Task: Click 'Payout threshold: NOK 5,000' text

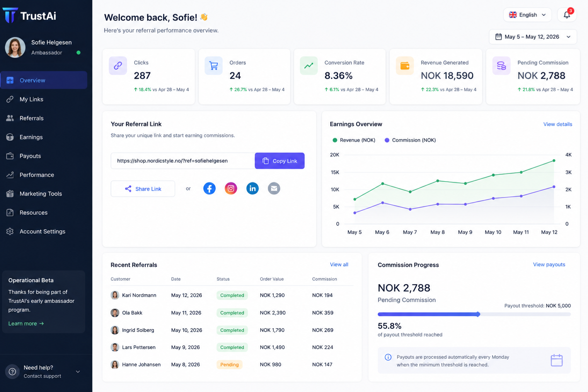Action: click(537, 305)
